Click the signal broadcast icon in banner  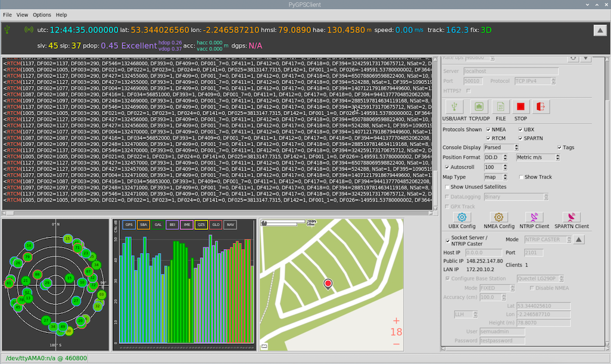click(29, 30)
